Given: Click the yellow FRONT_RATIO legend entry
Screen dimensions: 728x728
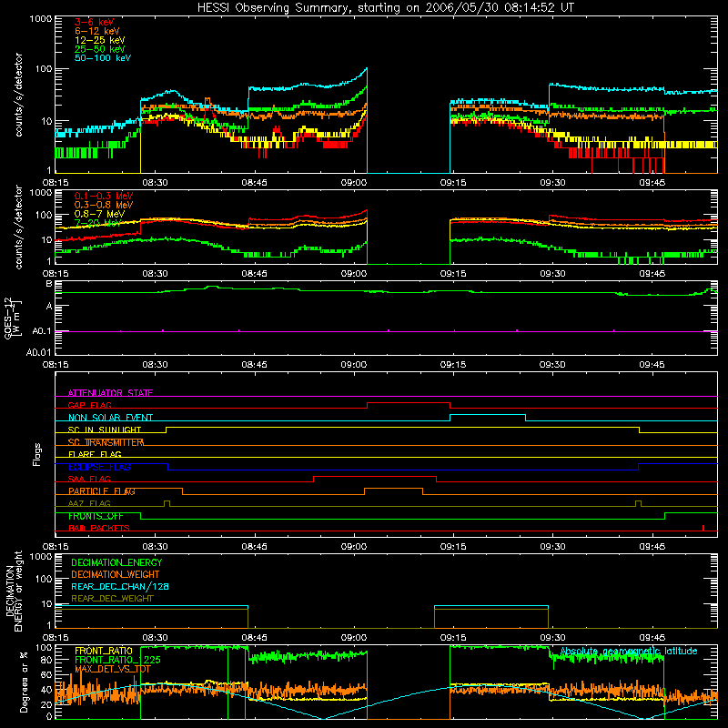Looking at the screenshot, I should (x=104, y=651).
